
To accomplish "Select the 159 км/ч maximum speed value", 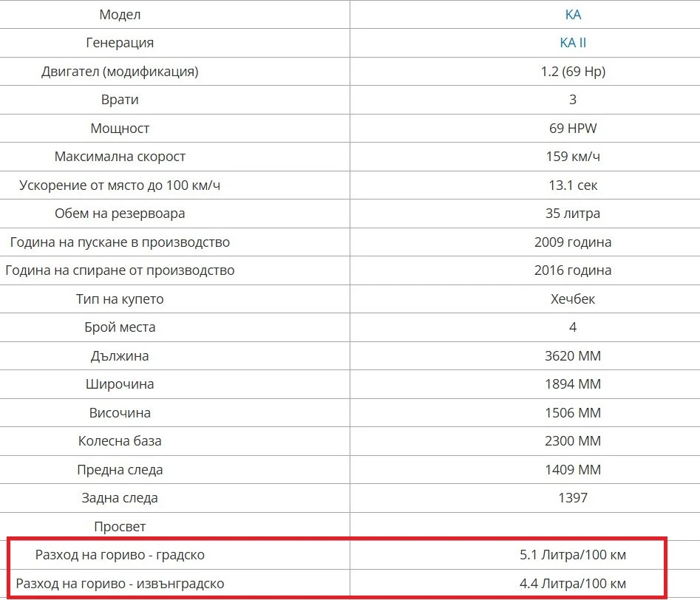I will point(573,157).
